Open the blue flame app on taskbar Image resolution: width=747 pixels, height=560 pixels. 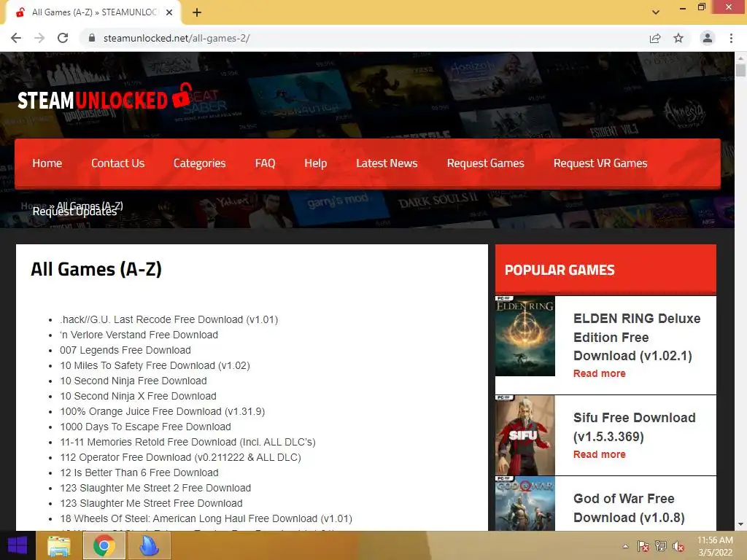coord(149,545)
